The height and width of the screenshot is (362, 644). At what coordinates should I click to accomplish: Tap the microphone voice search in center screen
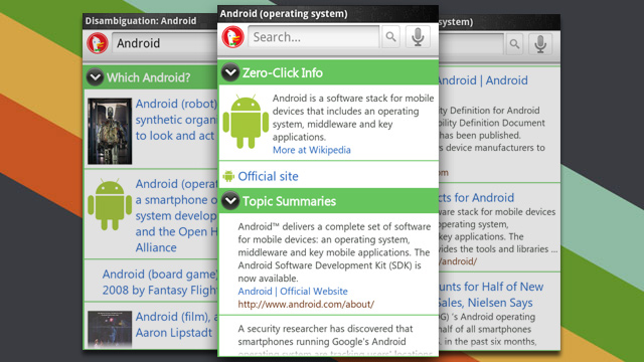pos(417,37)
